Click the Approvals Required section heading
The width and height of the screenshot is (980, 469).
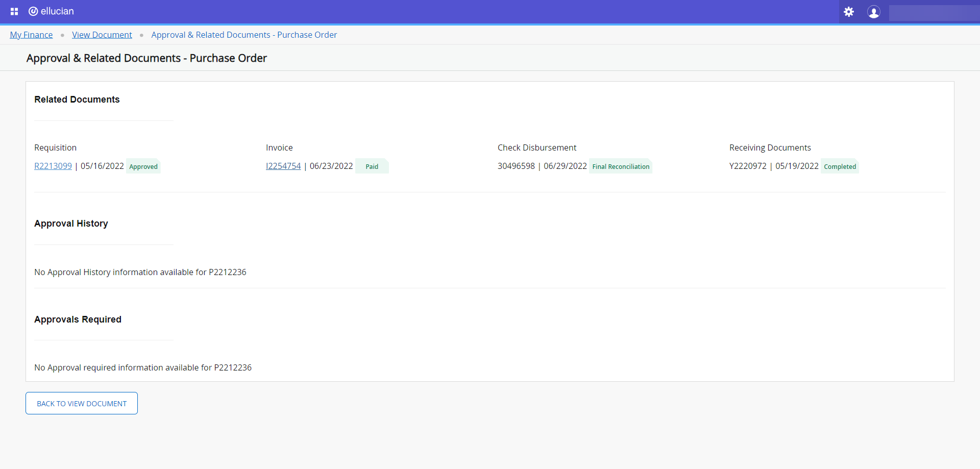78,319
